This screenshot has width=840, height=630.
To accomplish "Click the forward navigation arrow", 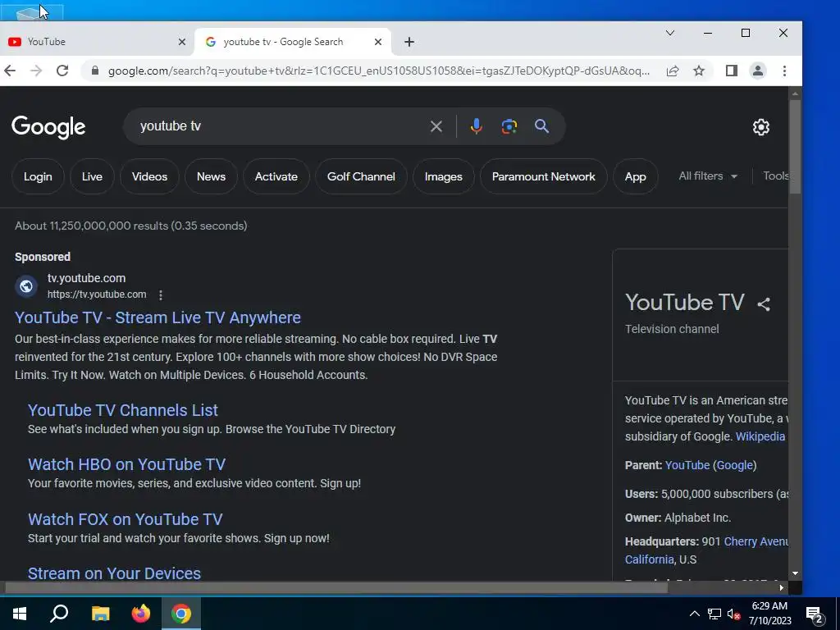I will [36, 71].
